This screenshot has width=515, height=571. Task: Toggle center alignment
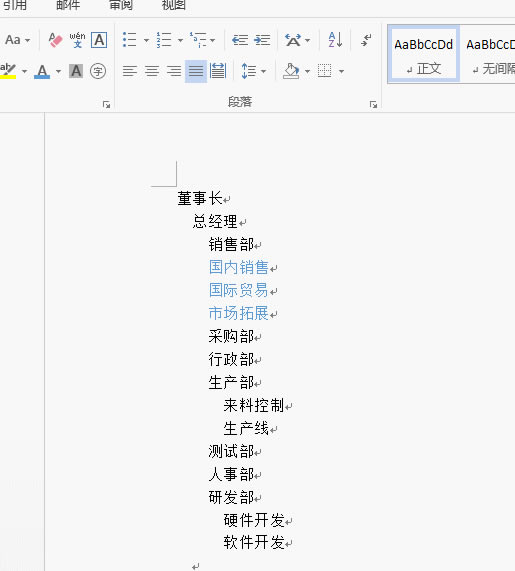click(152, 71)
